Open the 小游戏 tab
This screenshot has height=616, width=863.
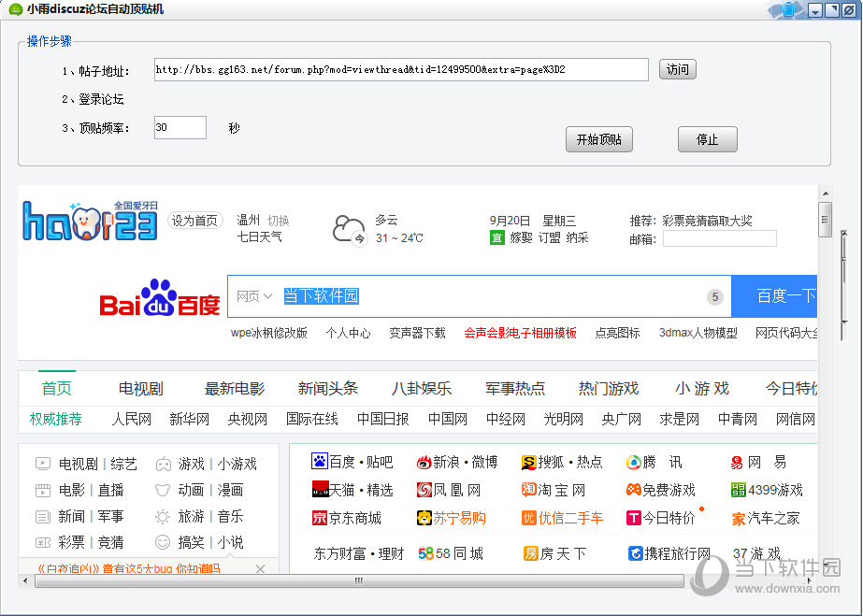pyautogui.click(x=702, y=389)
